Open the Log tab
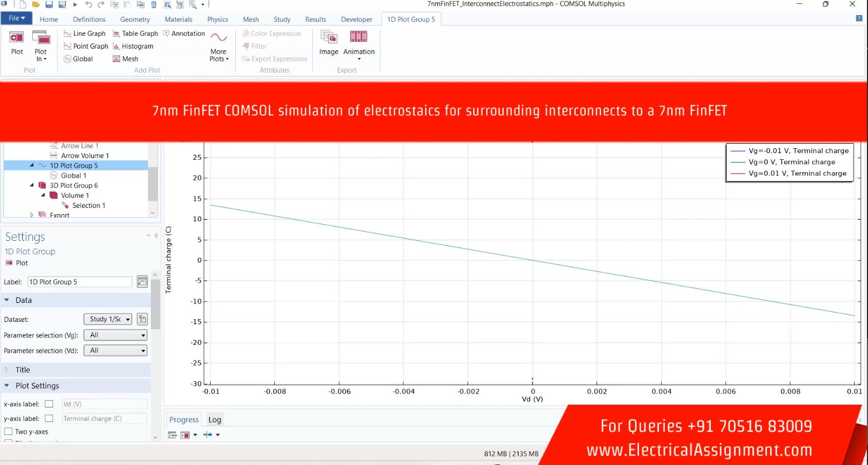The width and height of the screenshot is (868, 465). (x=214, y=420)
